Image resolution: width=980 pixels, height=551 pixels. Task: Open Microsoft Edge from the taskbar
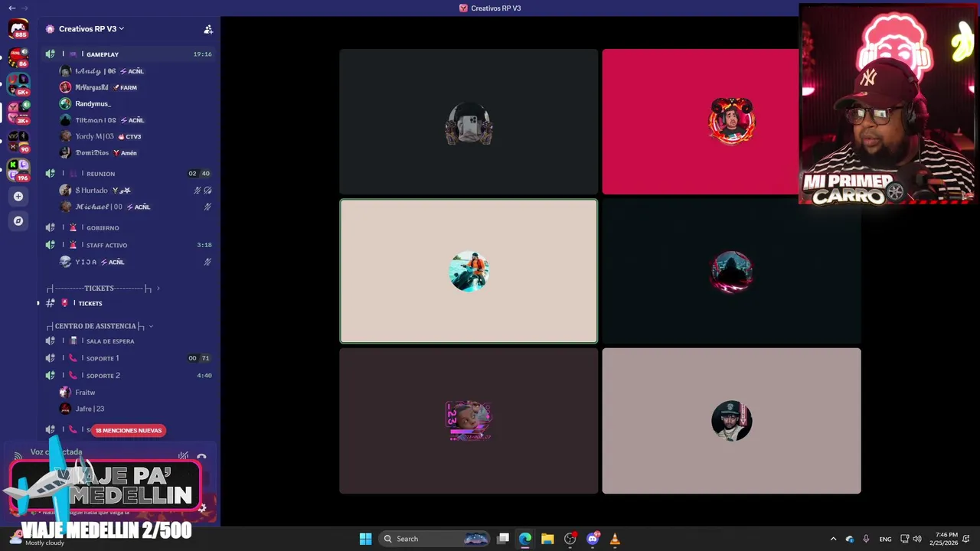point(525,539)
